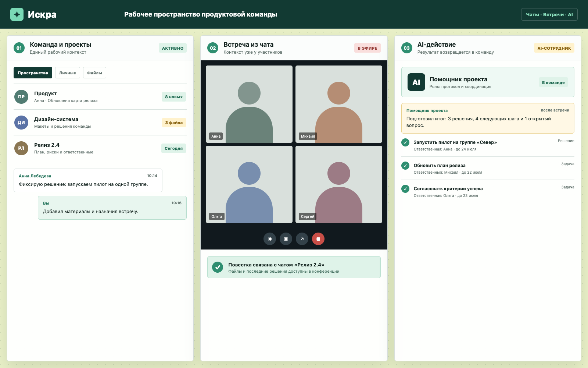Click the «В ЭФИРЕ» live badge
The height and width of the screenshot is (368, 588).
(367, 48)
